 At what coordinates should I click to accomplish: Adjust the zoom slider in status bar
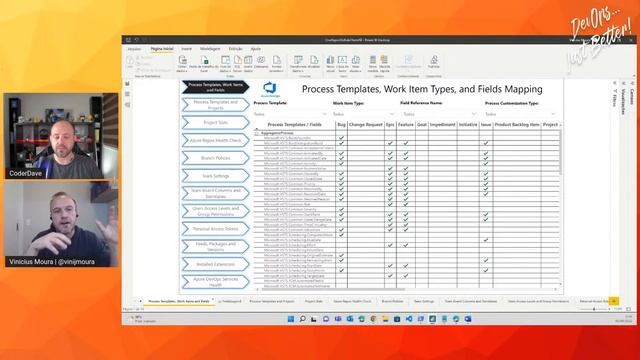point(594,309)
